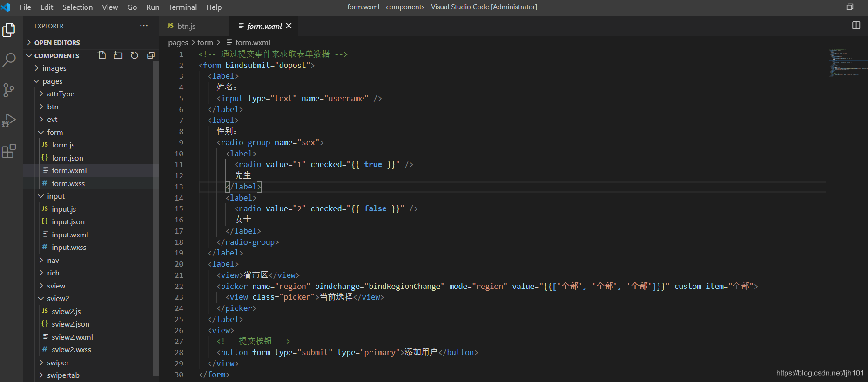The height and width of the screenshot is (382, 868).
Task: Open the Help menu
Action: click(x=214, y=7)
